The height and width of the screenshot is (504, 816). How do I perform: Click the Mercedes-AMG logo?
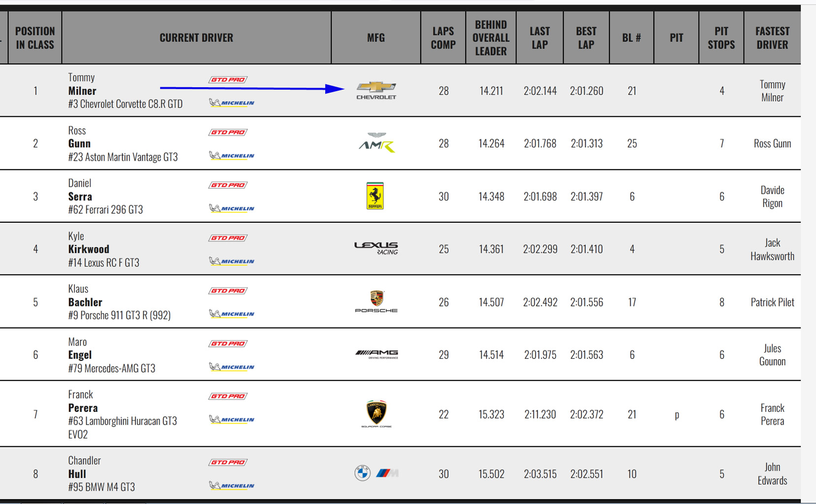[376, 354]
